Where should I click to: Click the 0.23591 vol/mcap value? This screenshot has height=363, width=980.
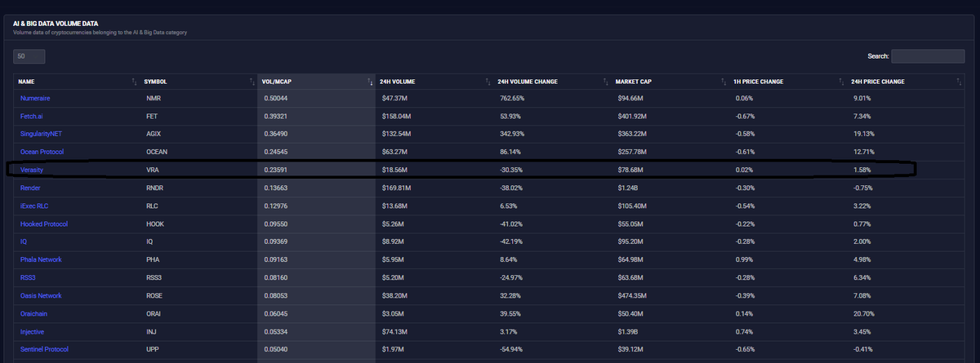pyautogui.click(x=275, y=170)
